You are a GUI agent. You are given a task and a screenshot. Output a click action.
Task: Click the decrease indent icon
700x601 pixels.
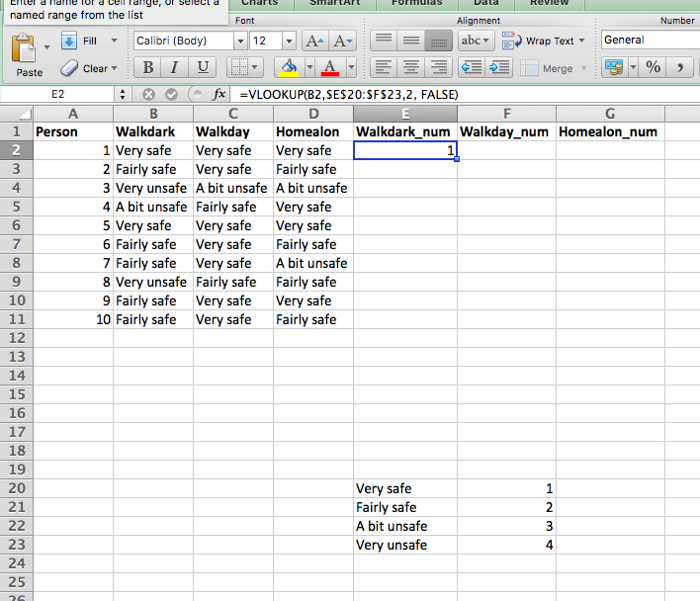click(x=472, y=67)
